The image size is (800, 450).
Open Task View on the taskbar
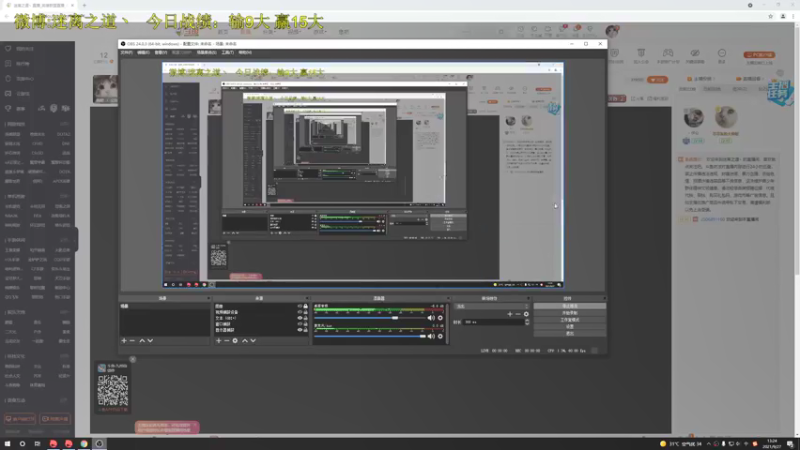(x=37, y=444)
